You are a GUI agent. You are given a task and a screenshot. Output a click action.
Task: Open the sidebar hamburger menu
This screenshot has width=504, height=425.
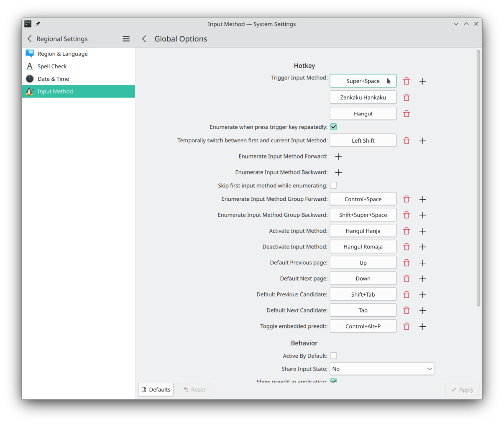click(x=126, y=39)
